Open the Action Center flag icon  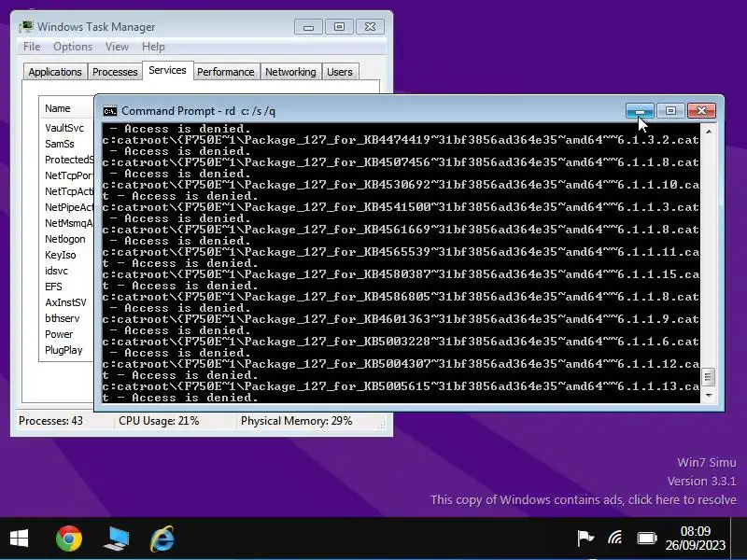coord(585,539)
